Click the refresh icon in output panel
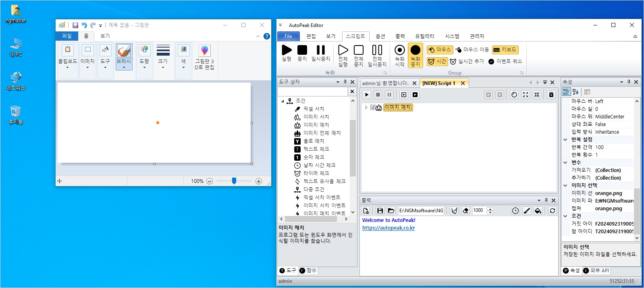 (x=553, y=211)
